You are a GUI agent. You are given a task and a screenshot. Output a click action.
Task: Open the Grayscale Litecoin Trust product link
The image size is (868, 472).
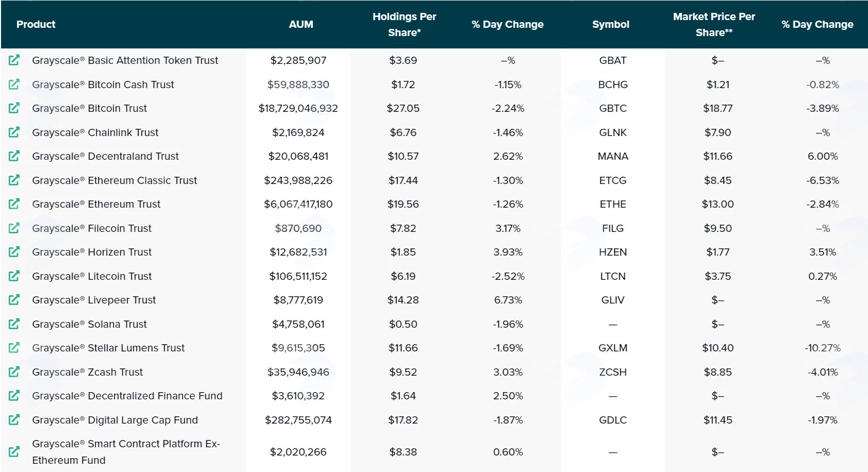tap(92, 276)
